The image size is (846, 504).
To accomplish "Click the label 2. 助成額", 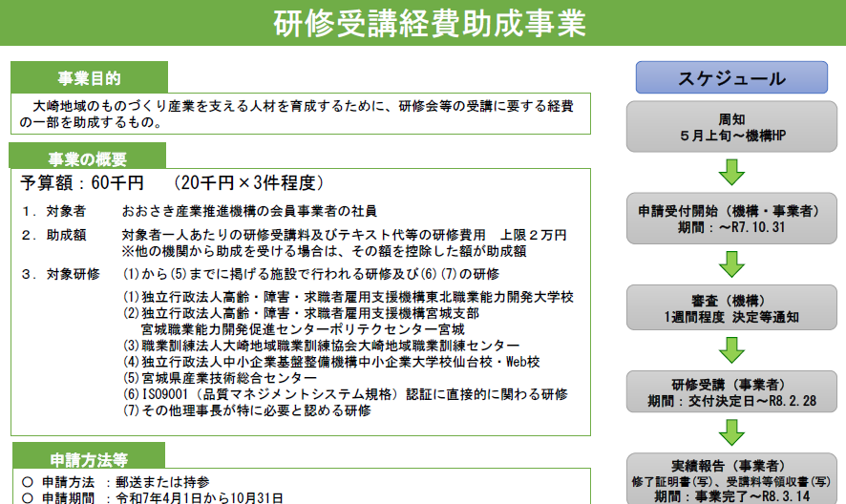I will coord(53,235).
